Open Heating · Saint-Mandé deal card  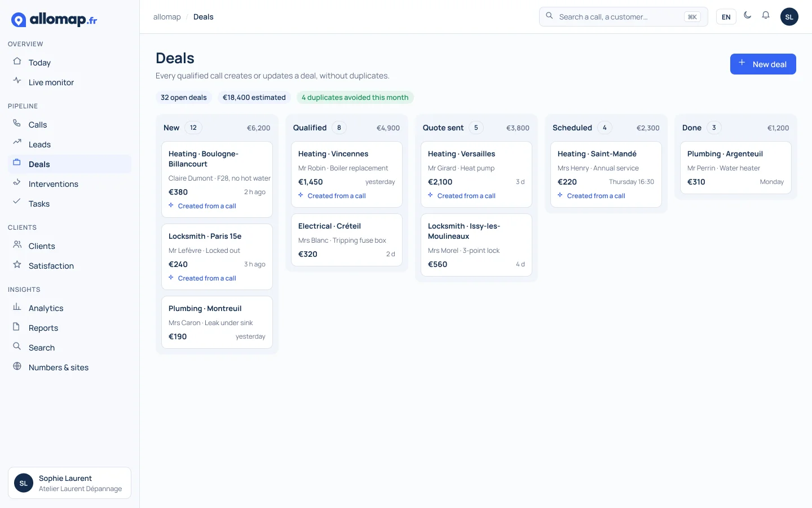click(x=606, y=174)
